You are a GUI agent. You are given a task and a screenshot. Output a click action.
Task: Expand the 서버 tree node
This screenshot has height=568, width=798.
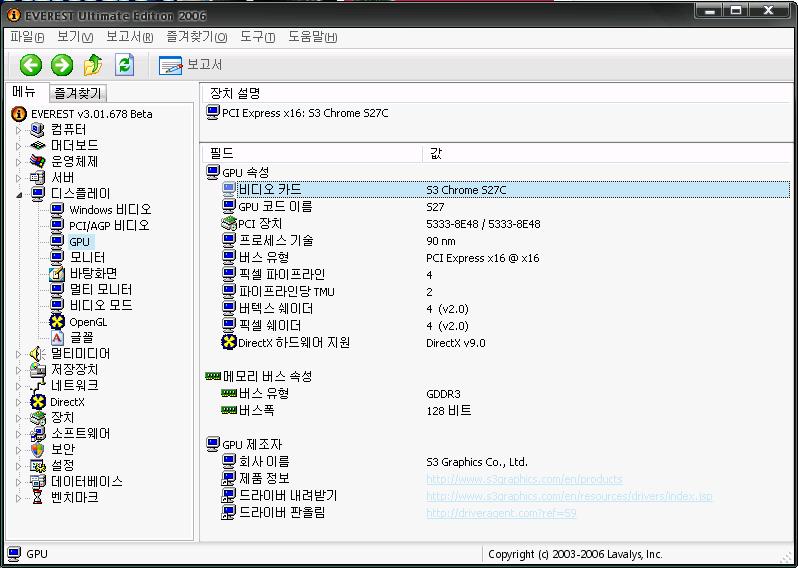click(x=18, y=178)
